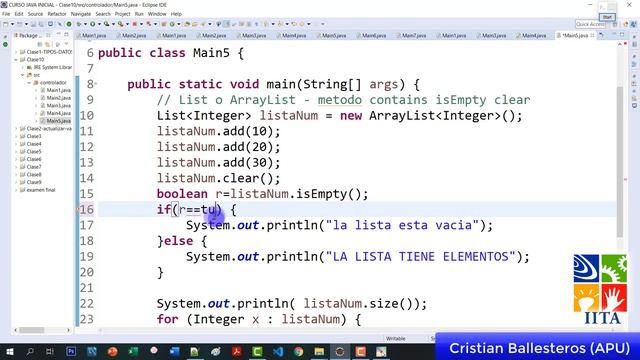640x360 pixels.
Task: Select the Clase2-actualizar project
Action: tap(46, 129)
